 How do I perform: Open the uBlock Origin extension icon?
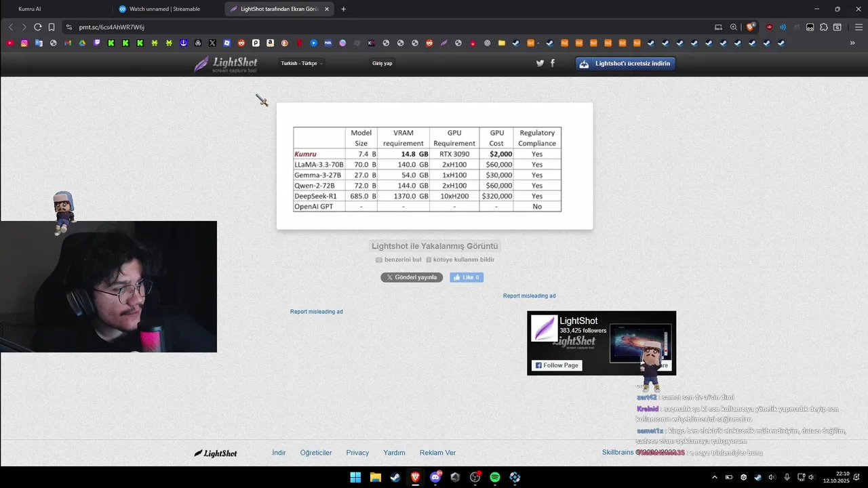769,27
